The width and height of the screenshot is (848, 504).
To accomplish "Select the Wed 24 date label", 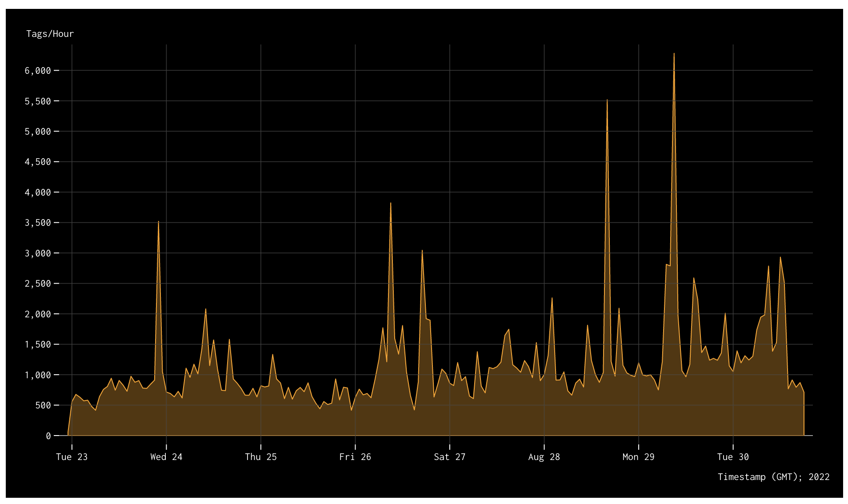I will click(x=167, y=456).
